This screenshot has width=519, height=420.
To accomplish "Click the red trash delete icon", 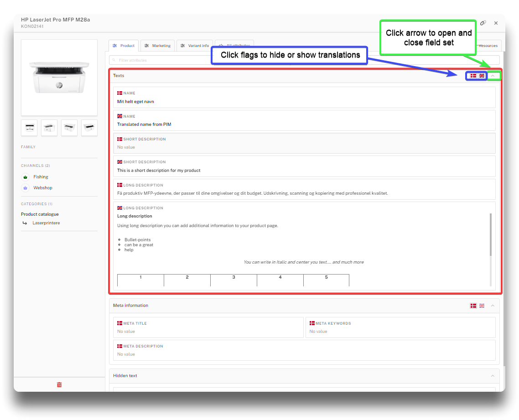I will (x=59, y=384).
